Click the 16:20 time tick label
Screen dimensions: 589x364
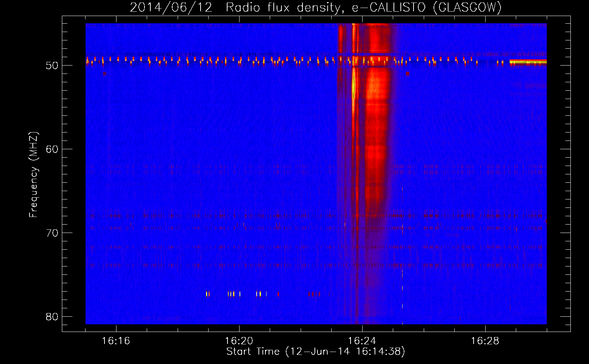click(239, 341)
